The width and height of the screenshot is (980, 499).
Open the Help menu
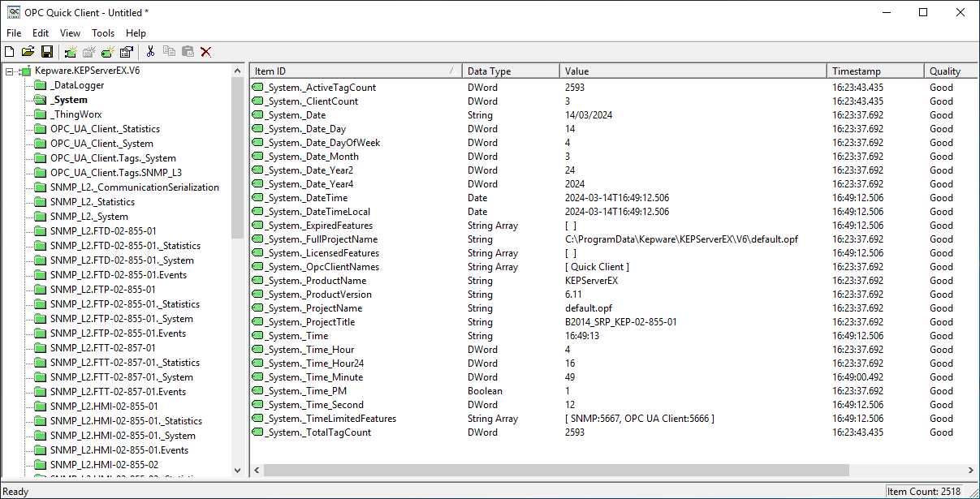point(136,33)
